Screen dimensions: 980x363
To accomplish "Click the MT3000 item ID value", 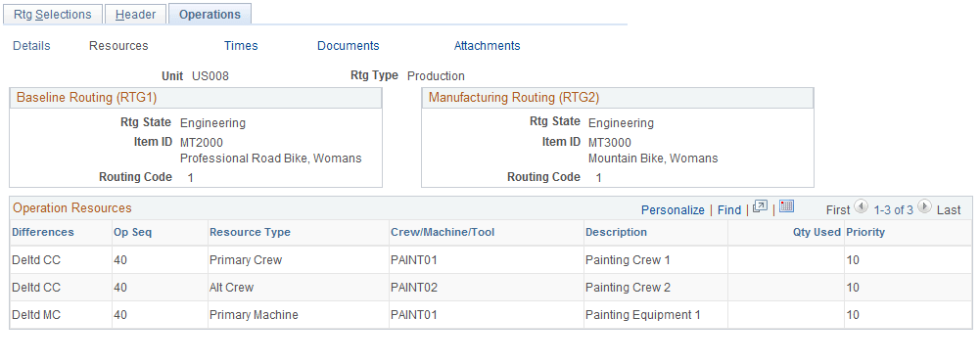I will (x=610, y=142).
